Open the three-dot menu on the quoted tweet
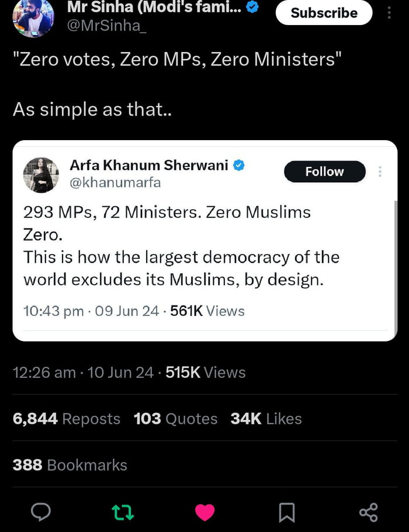This screenshot has height=532, width=409. (x=380, y=171)
